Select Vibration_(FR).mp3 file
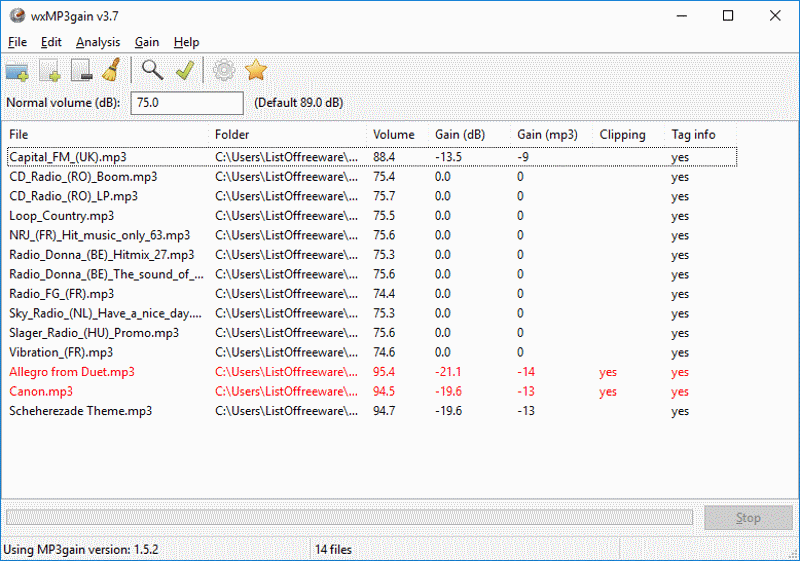The image size is (800, 561). click(61, 352)
